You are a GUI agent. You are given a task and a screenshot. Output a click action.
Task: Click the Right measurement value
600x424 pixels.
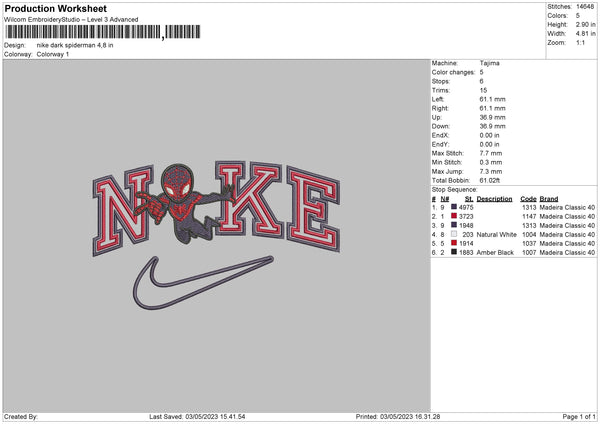pos(492,108)
